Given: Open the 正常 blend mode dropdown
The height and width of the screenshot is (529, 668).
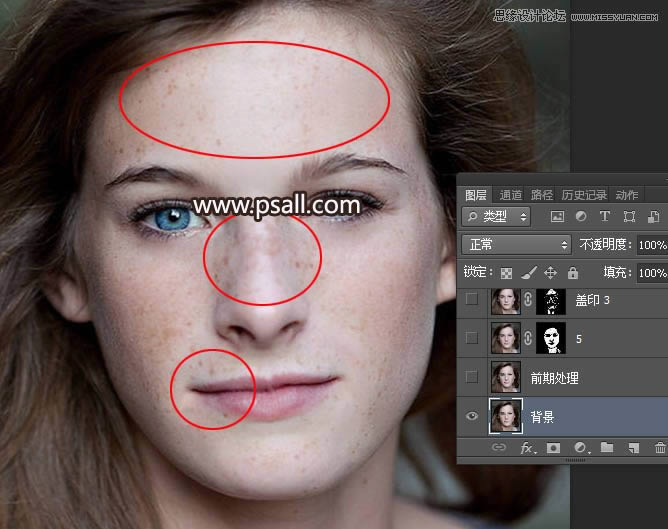Looking at the screenshot, I should [515, 244].
